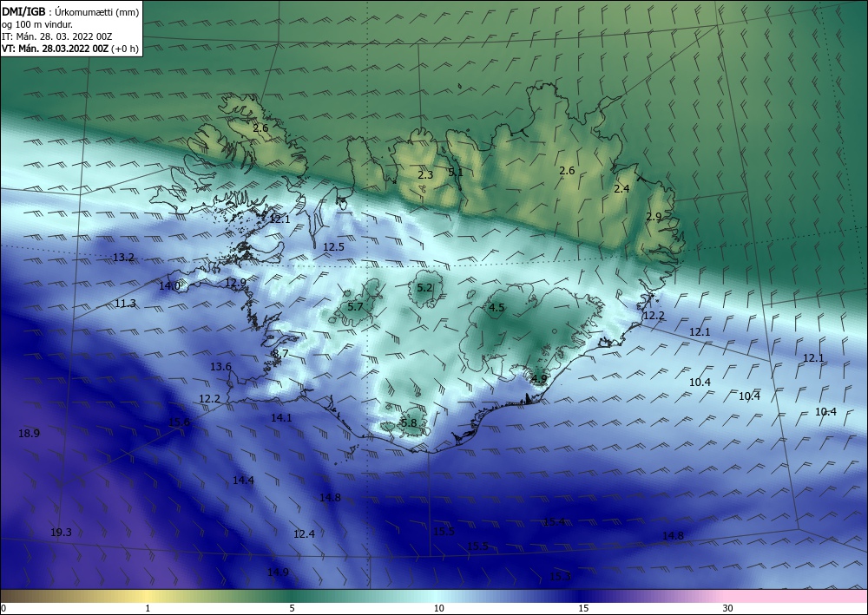The width and height of the screenshot is (868, 615).
Task: Click the 13.6 value on the map
Action: click(x=220, y=367)
